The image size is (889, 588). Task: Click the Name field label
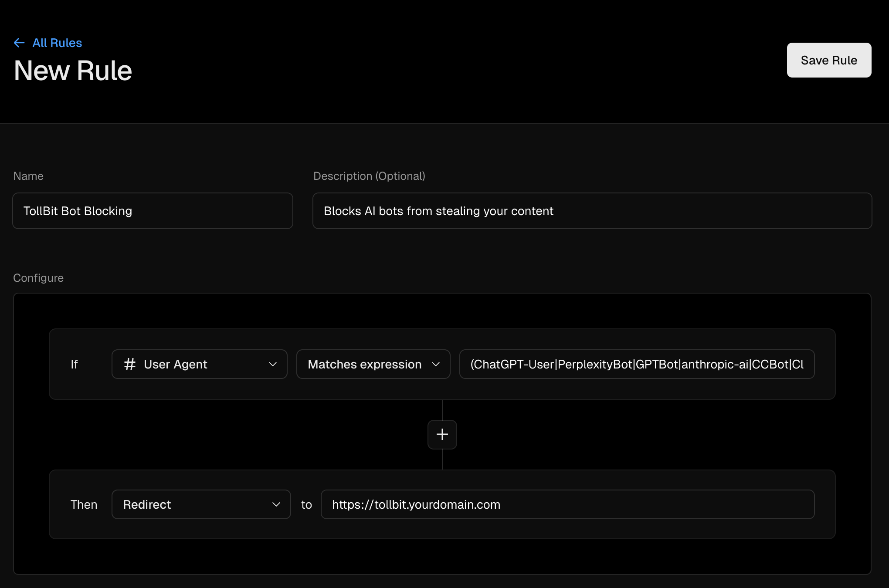coord(28,176)
